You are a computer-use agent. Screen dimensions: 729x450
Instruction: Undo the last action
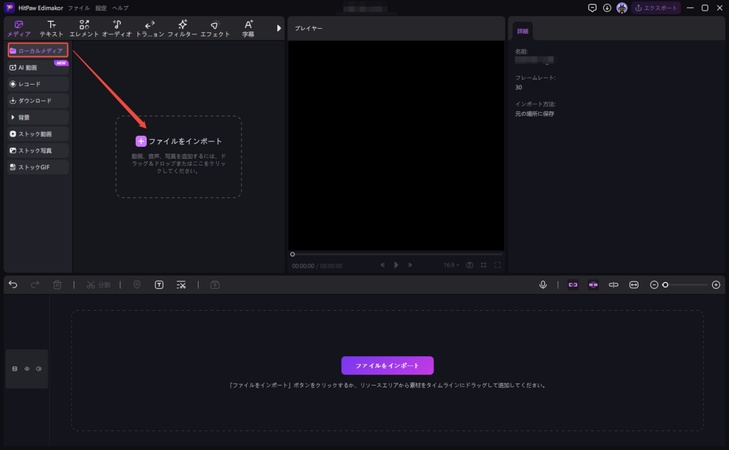click(x=13, y=285)
